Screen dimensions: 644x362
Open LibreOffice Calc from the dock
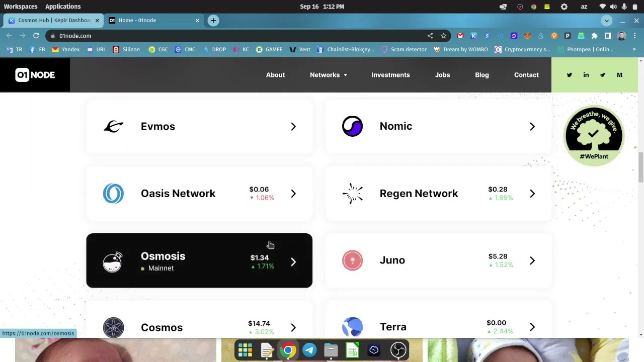[352, 350]
